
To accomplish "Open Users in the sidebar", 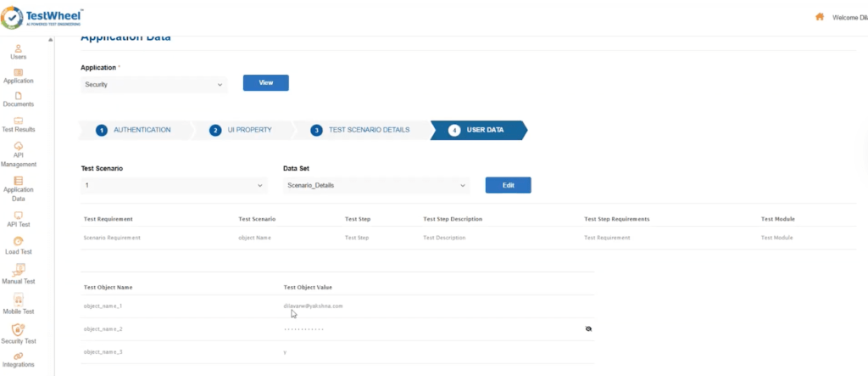I will [x=19, y=49].
